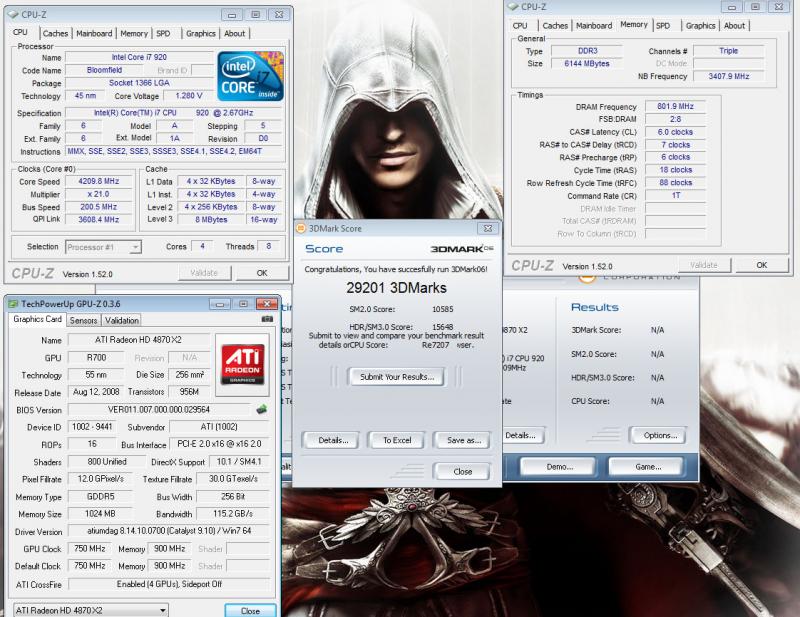
Task: Click the Close button in GPU-Z
Action: (x=250, y=610)
